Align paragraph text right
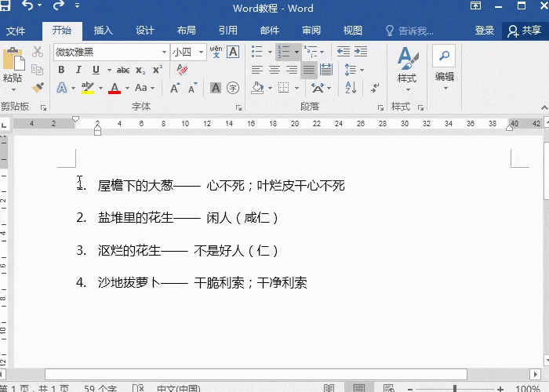The image size is (549, 392). pyautogui.click(x=292, y=70)
